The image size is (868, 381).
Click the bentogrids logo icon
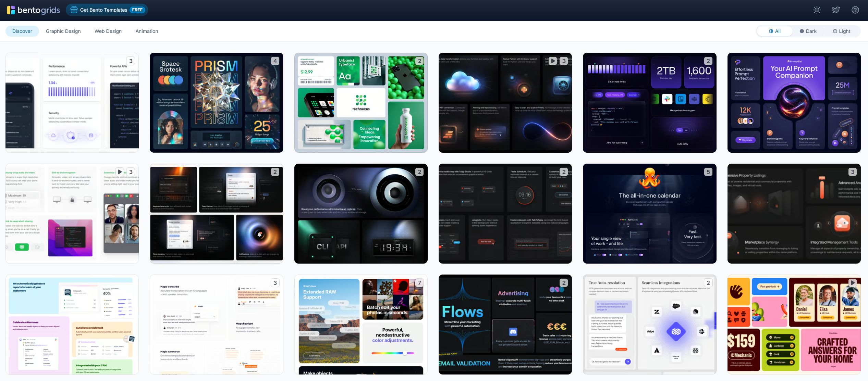[11, 10]
